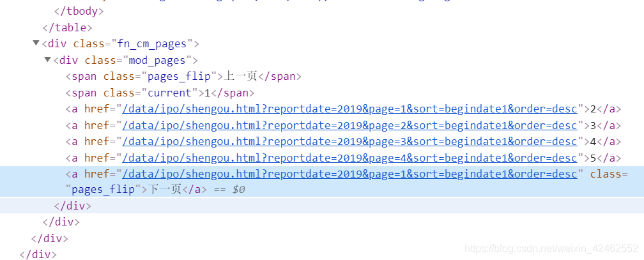The image size is (644, 260).
Task: Select the </tbody> closing tag line
Action: 79,11
